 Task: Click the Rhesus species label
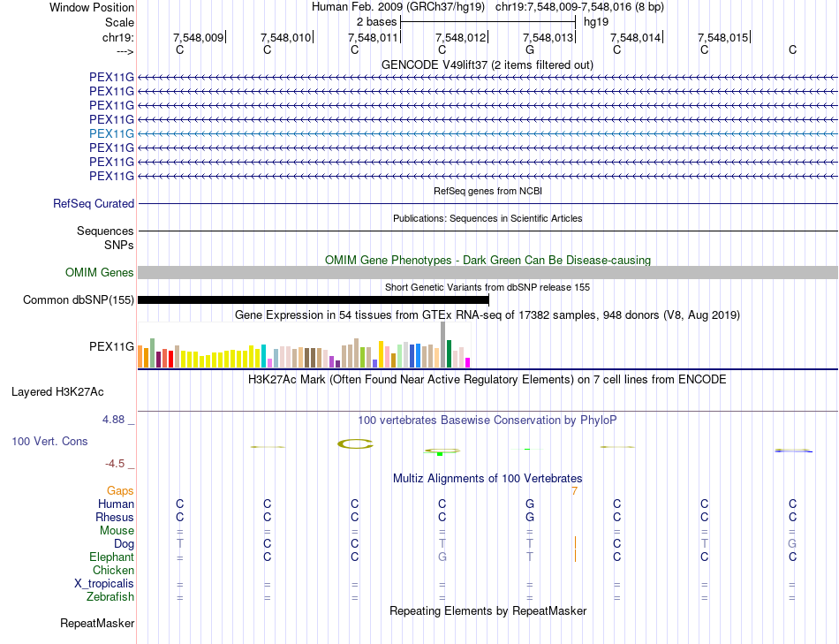pyautogui.click(x=115, y=518)
